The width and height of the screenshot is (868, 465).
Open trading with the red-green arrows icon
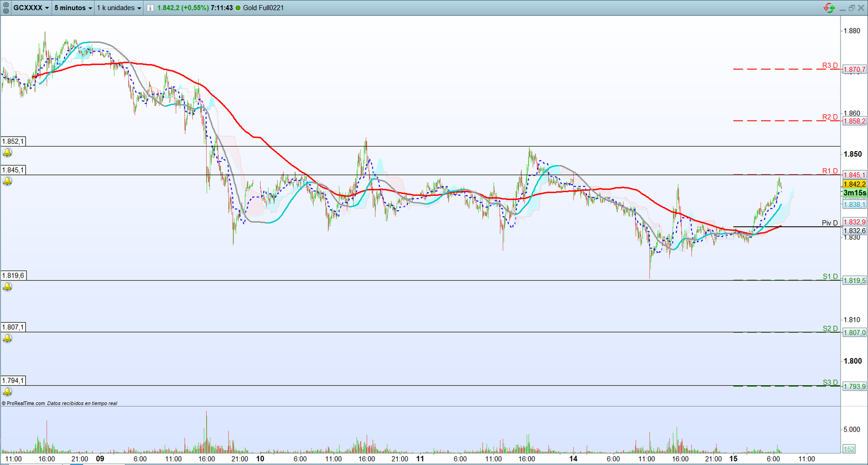pos(829,8)
